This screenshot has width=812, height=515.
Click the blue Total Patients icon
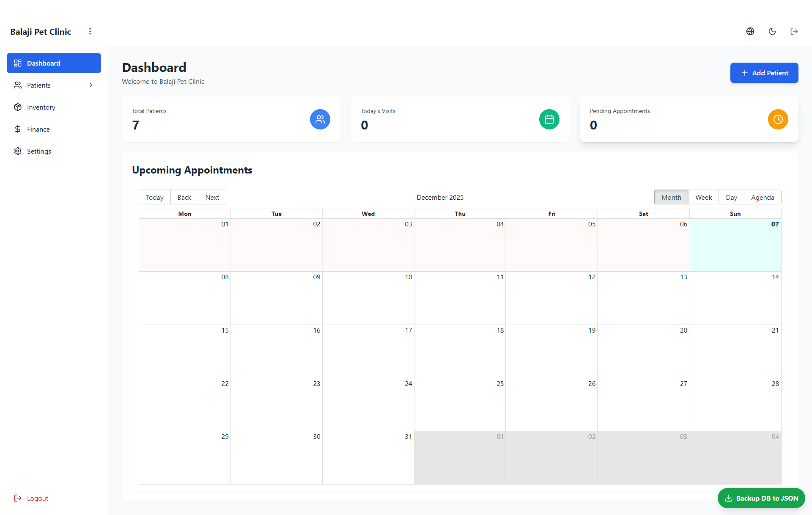[320, 119]
